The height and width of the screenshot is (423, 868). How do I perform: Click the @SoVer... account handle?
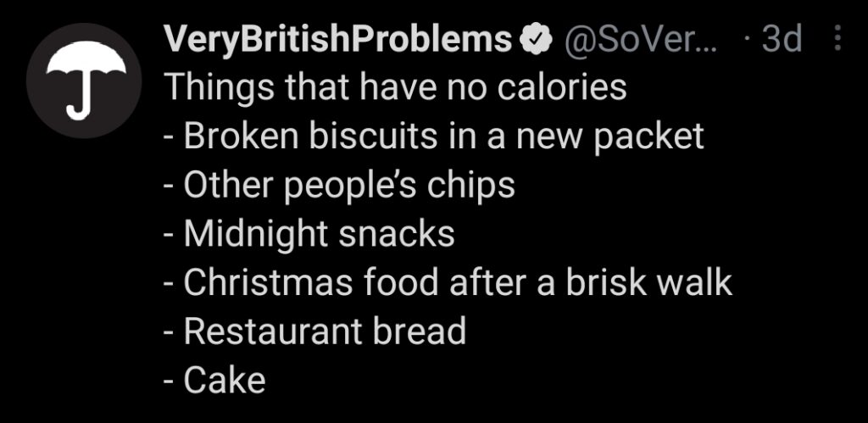tap(639, 39)
